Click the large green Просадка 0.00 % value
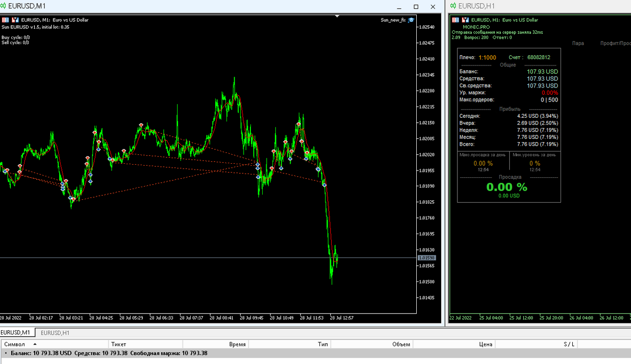The width and height of the screenshot is (631, 364). 507,187
